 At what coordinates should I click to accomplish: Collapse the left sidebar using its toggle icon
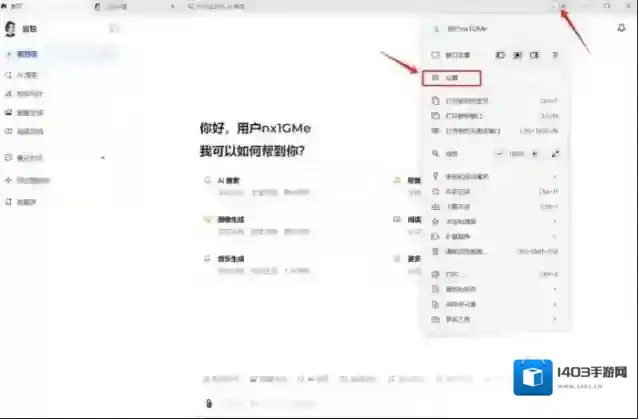click(x=114, y=28)
